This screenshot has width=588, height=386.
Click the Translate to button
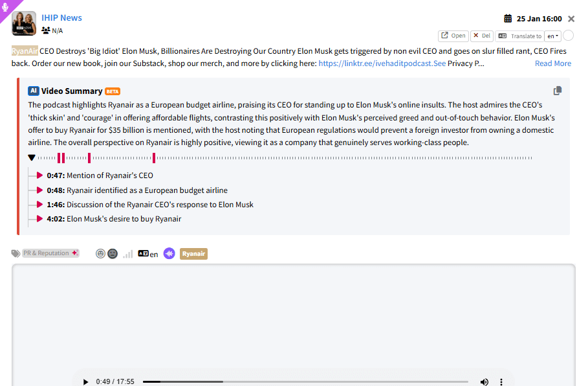click(x=519, y=36)
